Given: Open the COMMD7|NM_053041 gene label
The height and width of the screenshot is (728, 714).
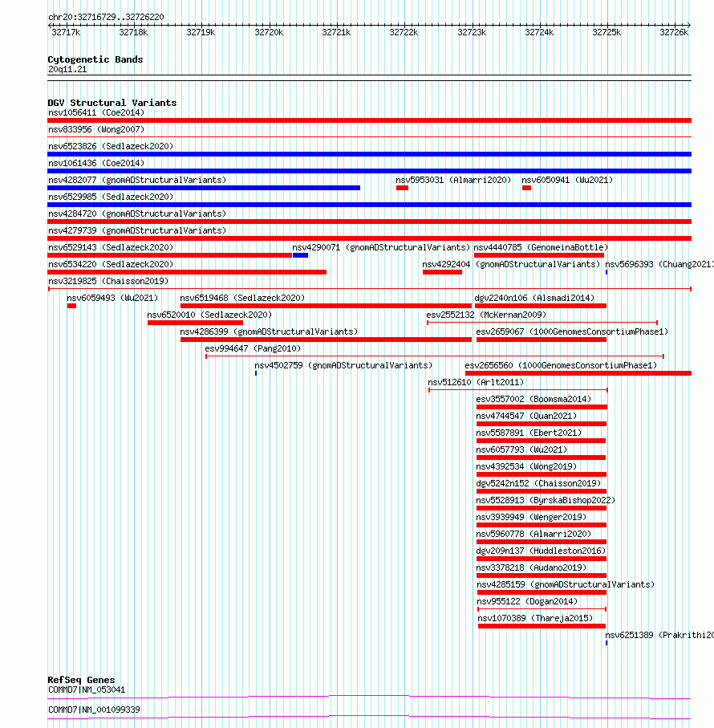Looking at the screenshot, I should 87,690.
